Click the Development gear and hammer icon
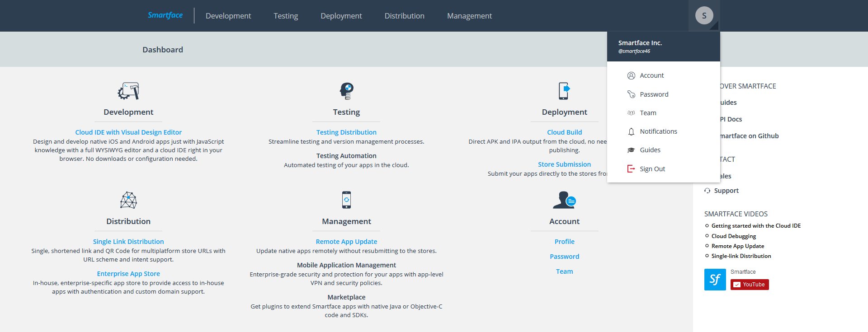The width and height of the screenshot is (868, 332). [128, 91]
